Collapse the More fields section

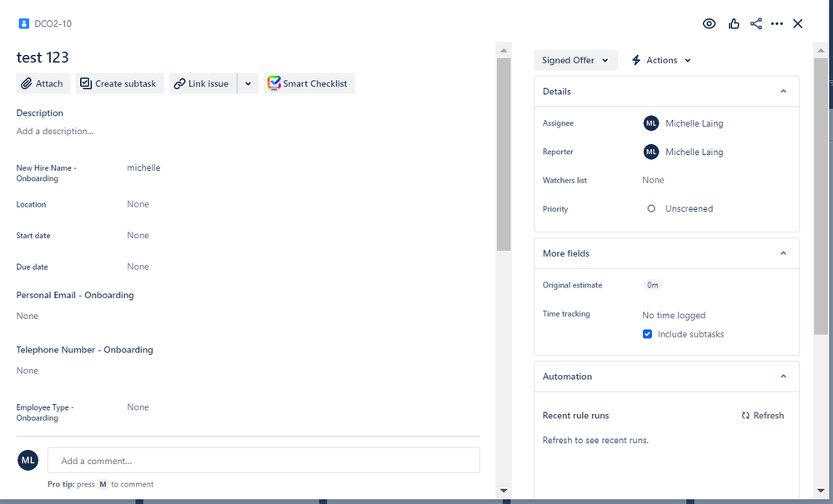pyautogui.click(x=782, y=253)
